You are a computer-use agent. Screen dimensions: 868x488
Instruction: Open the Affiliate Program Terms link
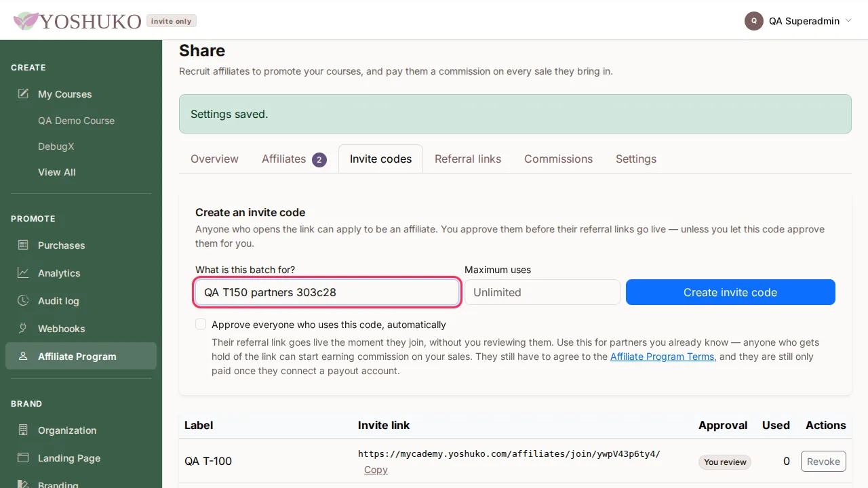[x=662, y=357]
